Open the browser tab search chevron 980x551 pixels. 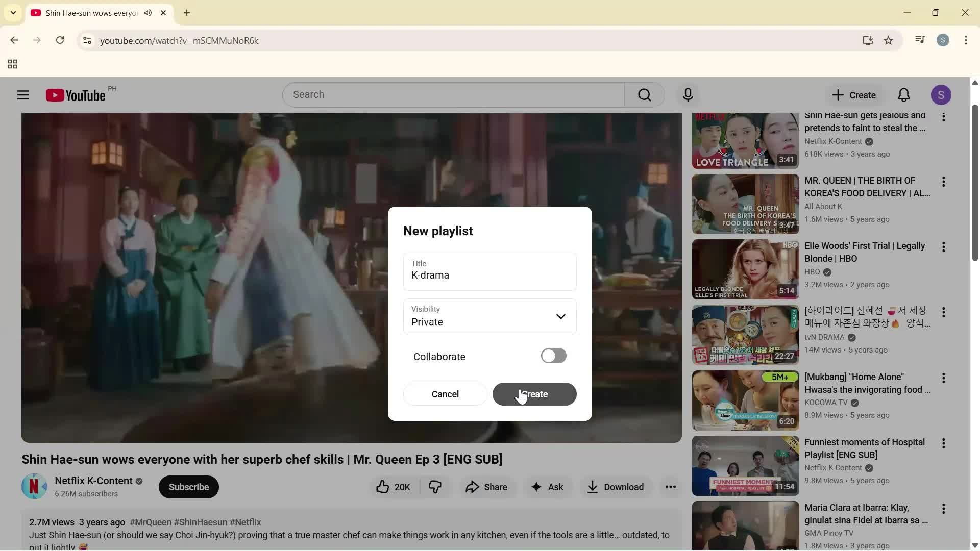click(x=13, y=13)
